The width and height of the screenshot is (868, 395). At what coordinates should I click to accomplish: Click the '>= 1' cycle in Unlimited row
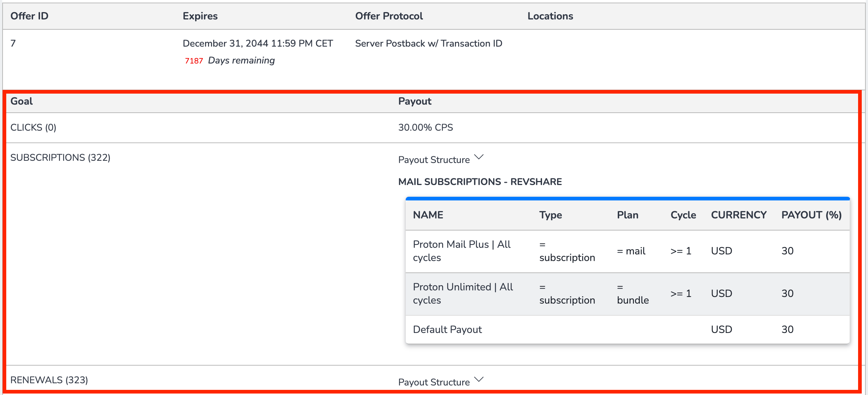coord(681,294)
